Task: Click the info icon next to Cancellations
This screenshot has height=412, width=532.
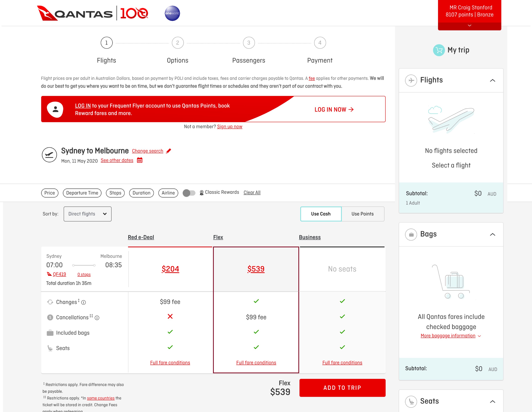Action: point(97,318)
